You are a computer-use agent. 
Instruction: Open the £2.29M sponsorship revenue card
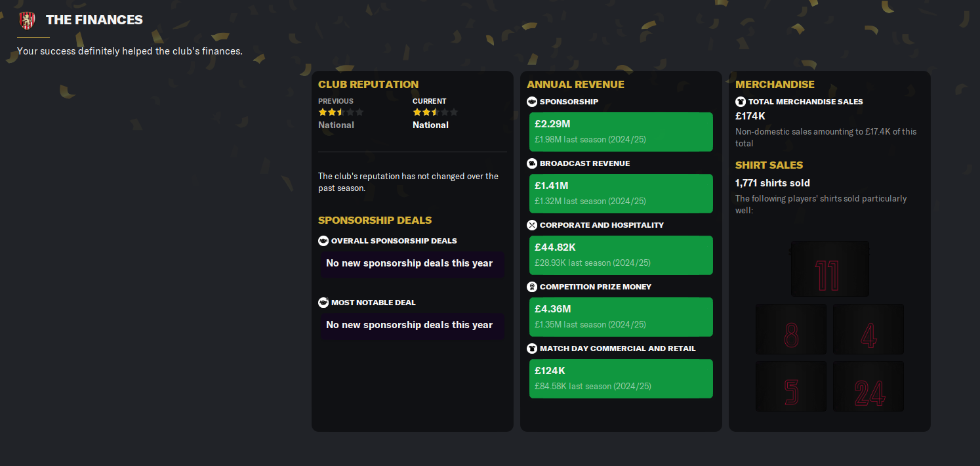(x=621, y=132)
